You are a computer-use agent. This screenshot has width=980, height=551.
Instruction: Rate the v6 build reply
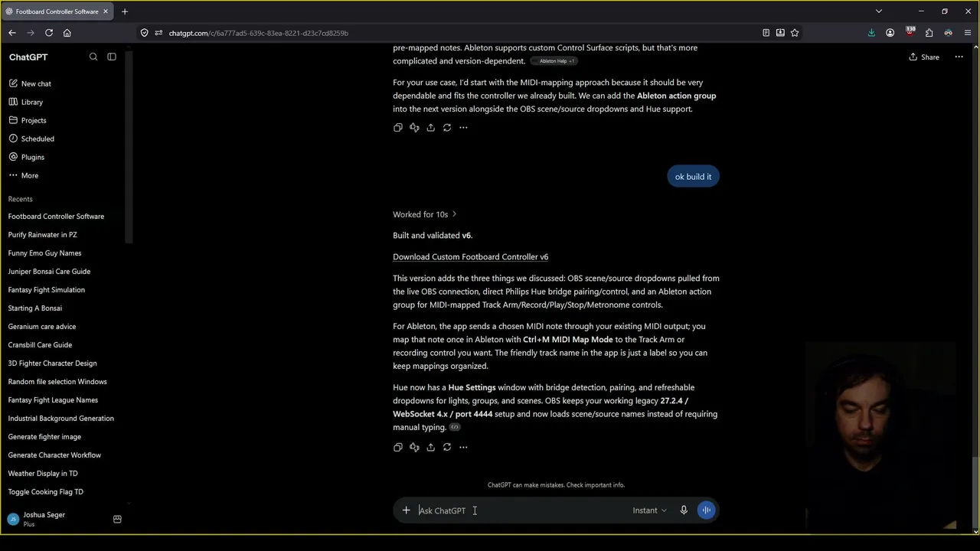click(x=414, y=448)
